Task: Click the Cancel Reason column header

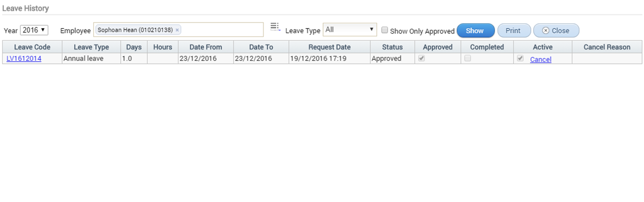Action: click(x=607, y=47)
